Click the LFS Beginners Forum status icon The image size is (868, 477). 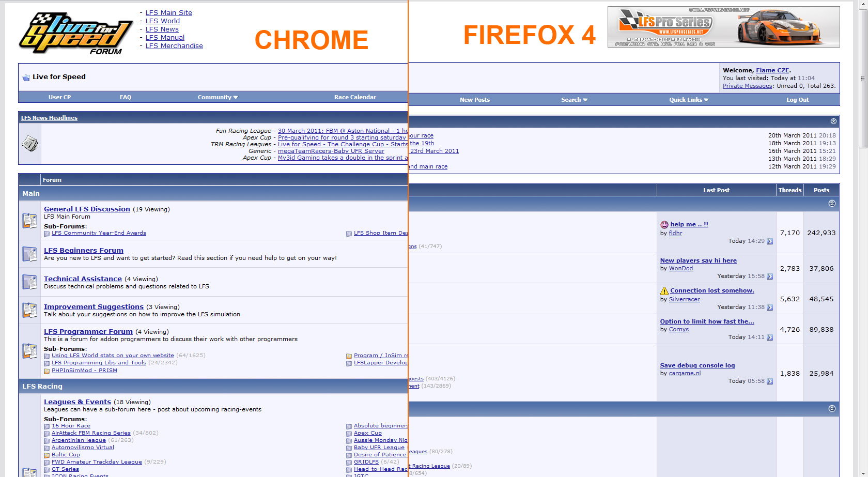pyautogui.click(x=29, y=254)
